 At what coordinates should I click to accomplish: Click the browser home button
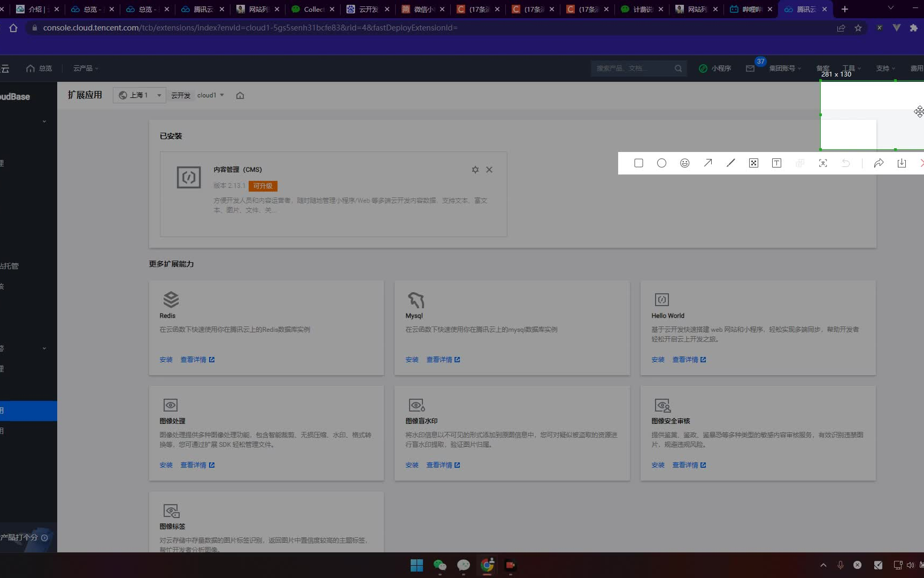pyautogui.click(x=13, y=28)
